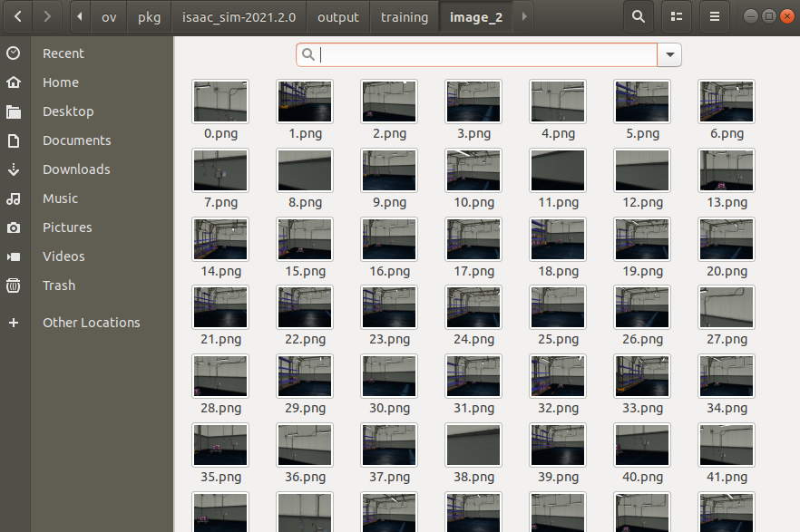Select 0.png thumbnail

click(220, 102)
